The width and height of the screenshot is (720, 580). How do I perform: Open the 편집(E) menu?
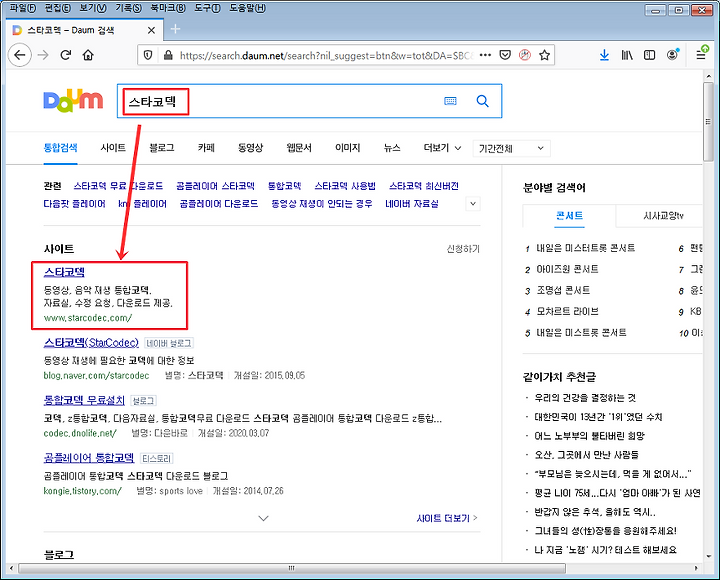tap(58, 8)
